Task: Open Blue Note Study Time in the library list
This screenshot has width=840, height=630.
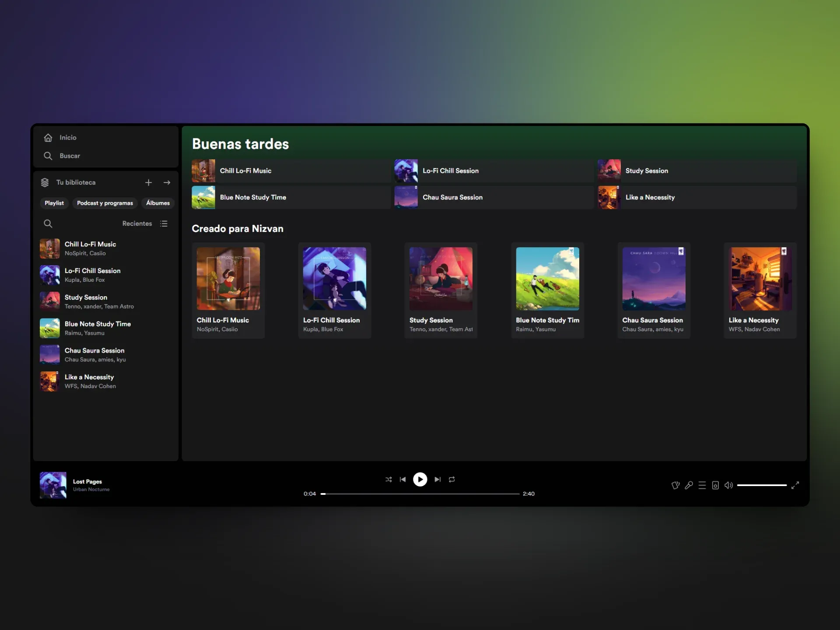Action: [x=106, y=328]
